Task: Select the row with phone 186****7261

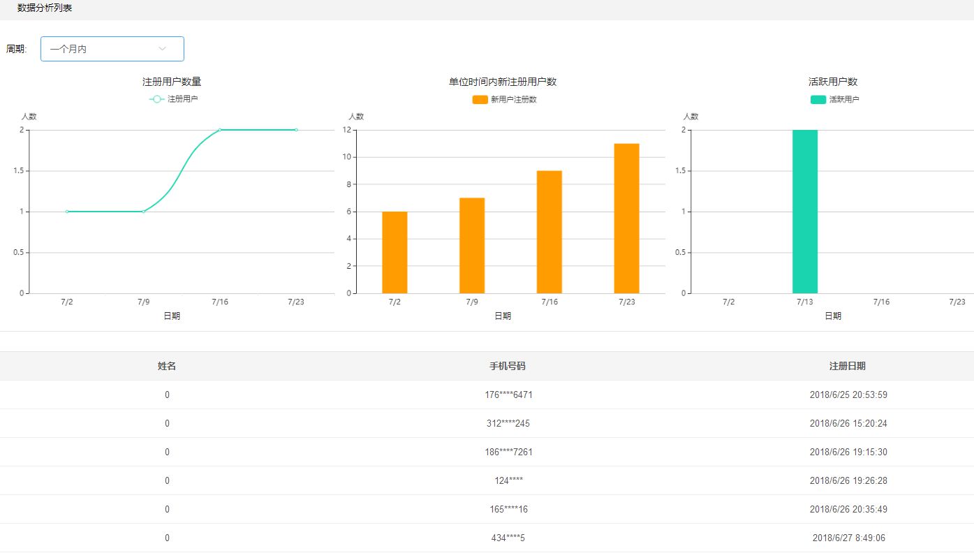Action: pyautogui.click(x=508, y=452)
